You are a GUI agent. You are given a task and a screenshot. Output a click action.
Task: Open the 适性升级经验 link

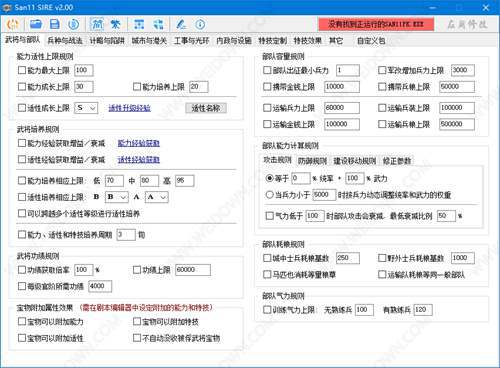129,108
